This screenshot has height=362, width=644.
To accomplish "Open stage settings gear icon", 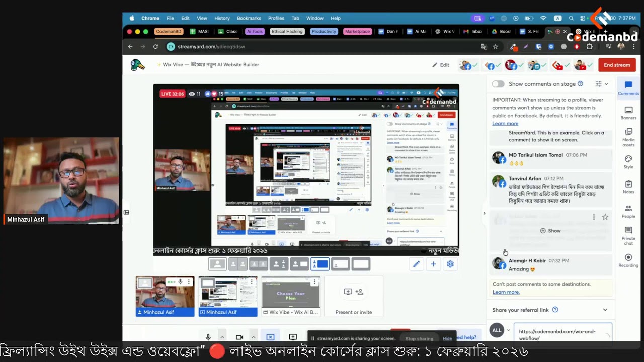I will point(450,264).
